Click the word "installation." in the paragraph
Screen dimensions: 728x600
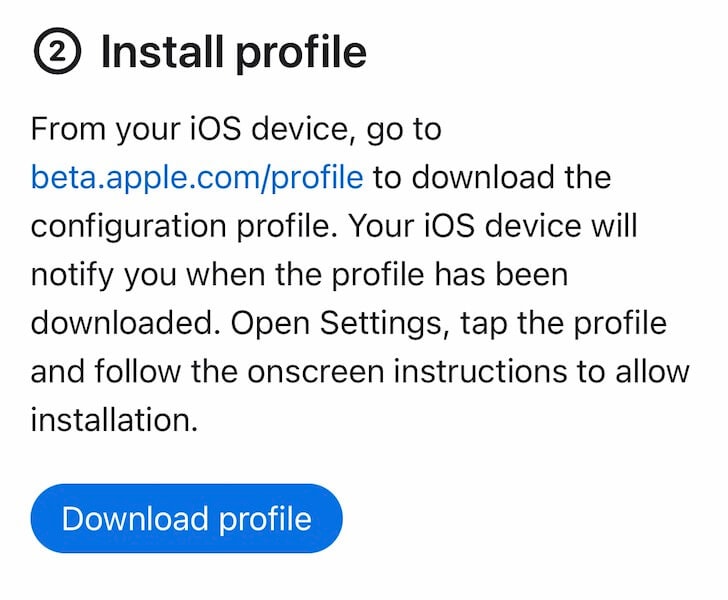pyautogui.click(x=114, y=418)
